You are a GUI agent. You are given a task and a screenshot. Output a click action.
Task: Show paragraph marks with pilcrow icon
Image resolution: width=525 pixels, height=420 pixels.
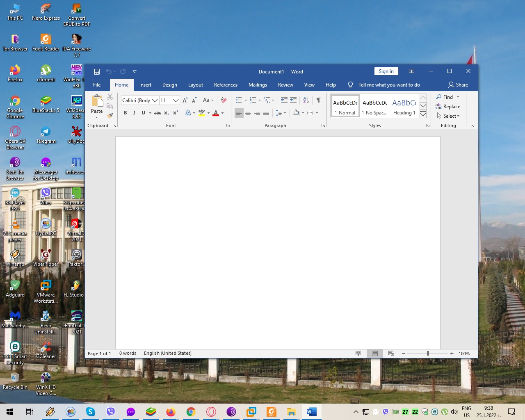coord(319,100)
